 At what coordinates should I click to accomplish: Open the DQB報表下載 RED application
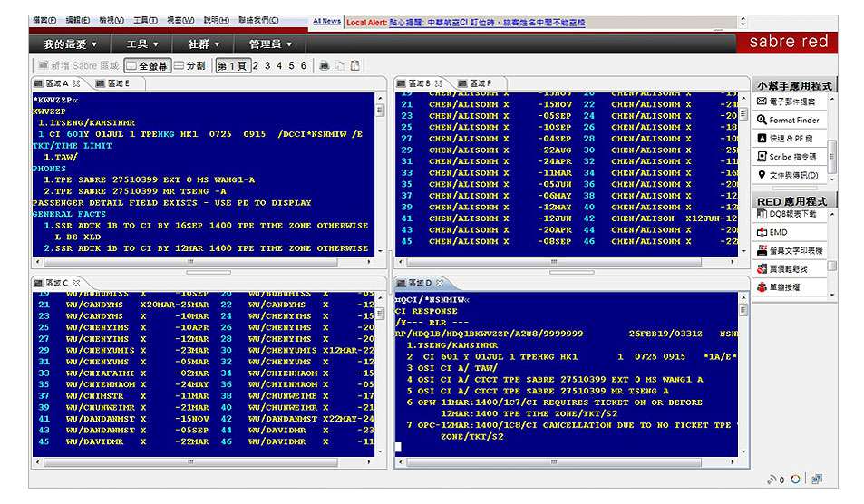(x=788, y=214)
